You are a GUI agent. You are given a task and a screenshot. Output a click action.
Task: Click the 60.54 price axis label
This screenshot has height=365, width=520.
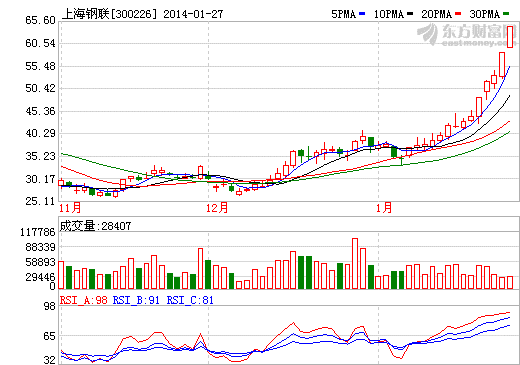point(40,43)
